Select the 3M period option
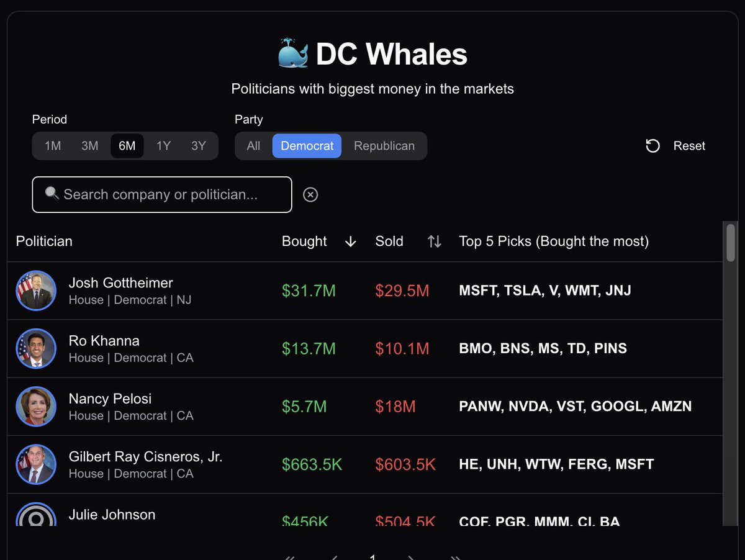 90,146
